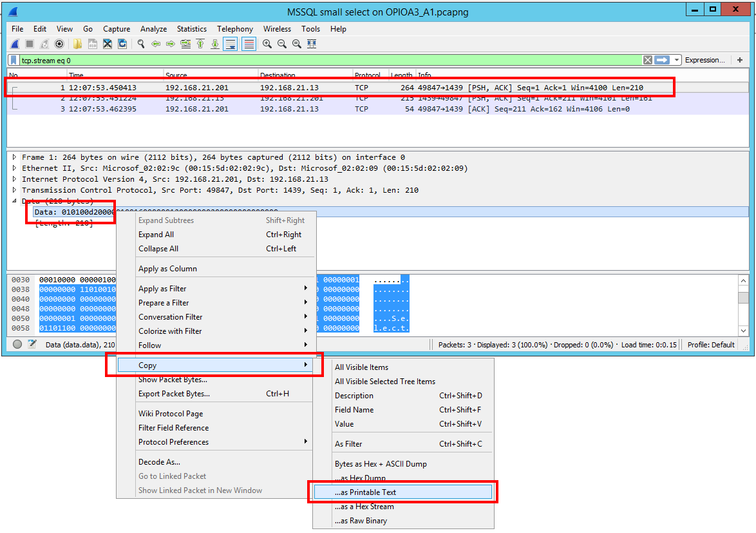Expand Internet Protocol Version 4 node
Screen dimensions: 756x533
pos(14,179)
